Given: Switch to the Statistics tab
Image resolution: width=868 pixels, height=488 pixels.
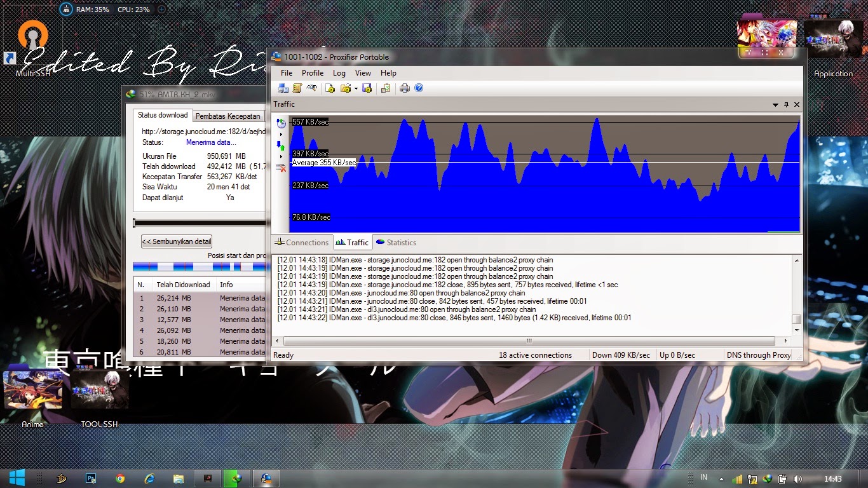Looking at the screenshot, I should click(x=396, y=242).
